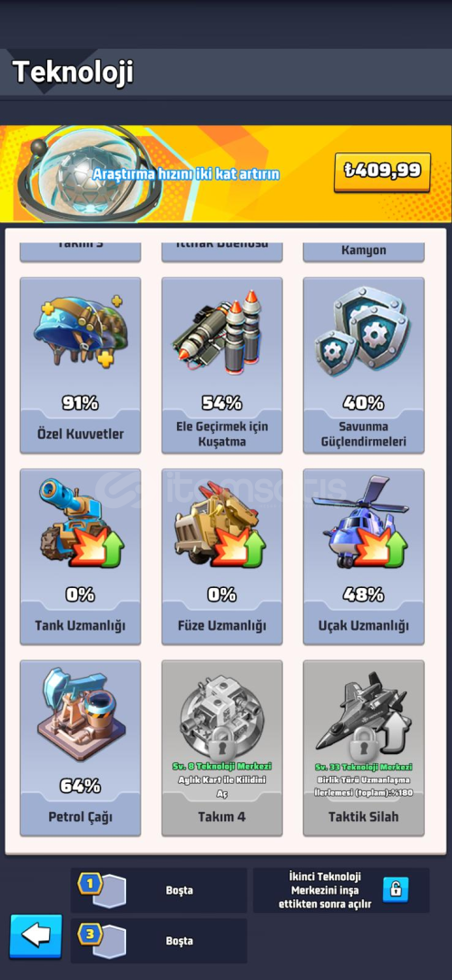The width and height of the screenshot is (452, 980).
Task: Tap the locked Takım 4 turret icon
Action: 222,712
